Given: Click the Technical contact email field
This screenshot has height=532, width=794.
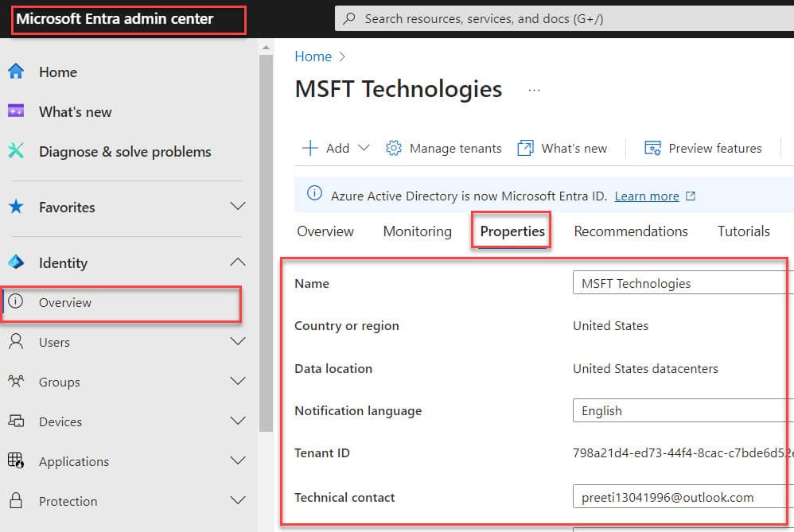Looking at the screenshot, I should pyautogui.click(x=683, y=496).
